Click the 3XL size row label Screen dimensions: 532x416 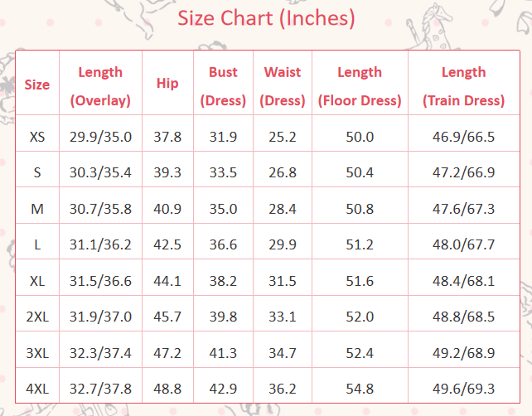pyautogui.click(x=37, y=353)
